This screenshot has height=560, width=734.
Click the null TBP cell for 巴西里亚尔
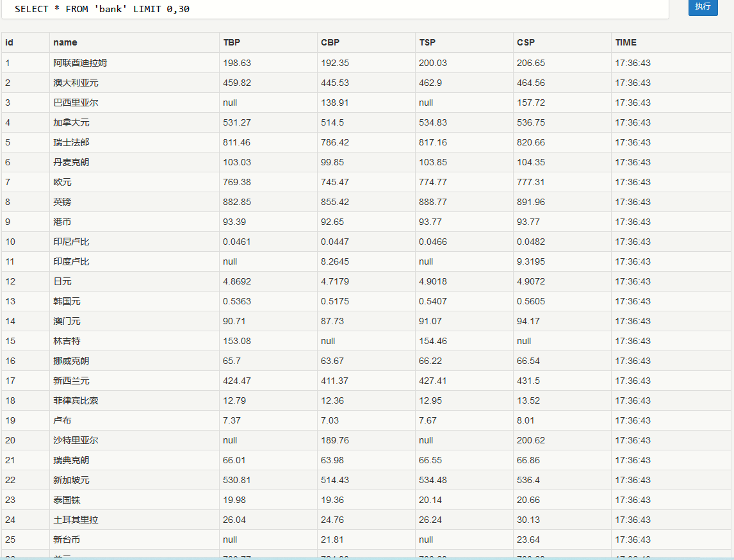[230, 103]
